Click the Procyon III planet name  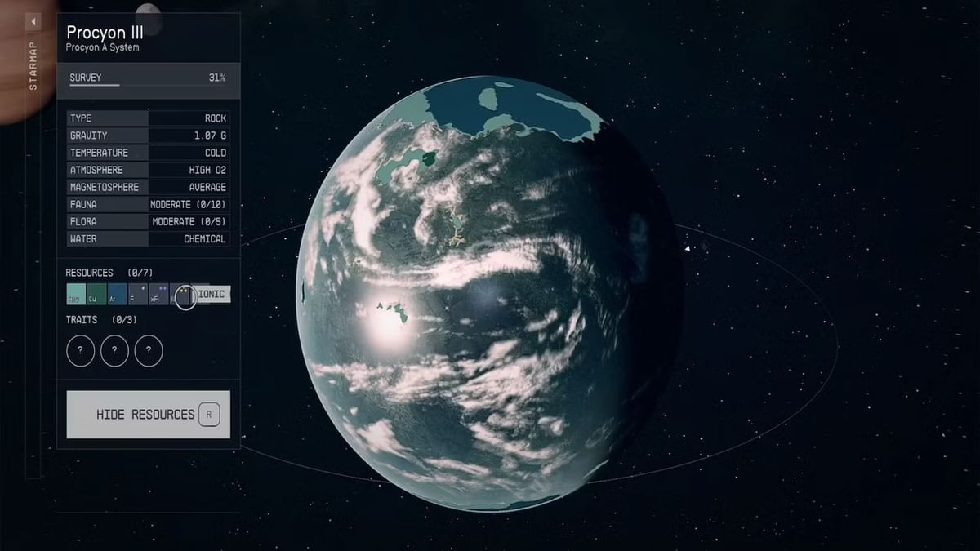pyautogui.click(x=105, y=32)
